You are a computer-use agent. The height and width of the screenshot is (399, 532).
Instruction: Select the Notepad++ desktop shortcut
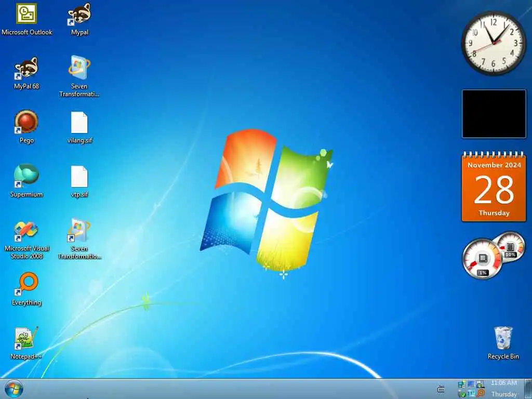tap(26, 343)
